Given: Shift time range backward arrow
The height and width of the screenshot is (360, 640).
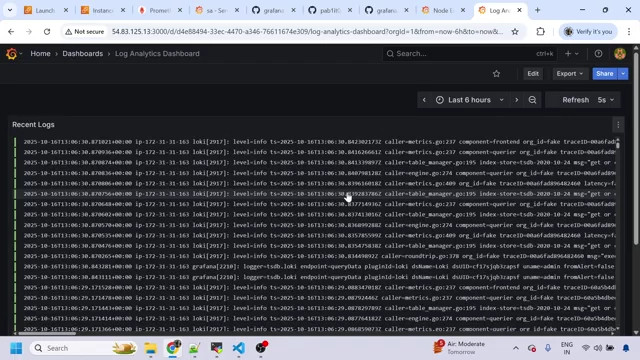Looking at the screenshot, I should click(x=424, y=100).
